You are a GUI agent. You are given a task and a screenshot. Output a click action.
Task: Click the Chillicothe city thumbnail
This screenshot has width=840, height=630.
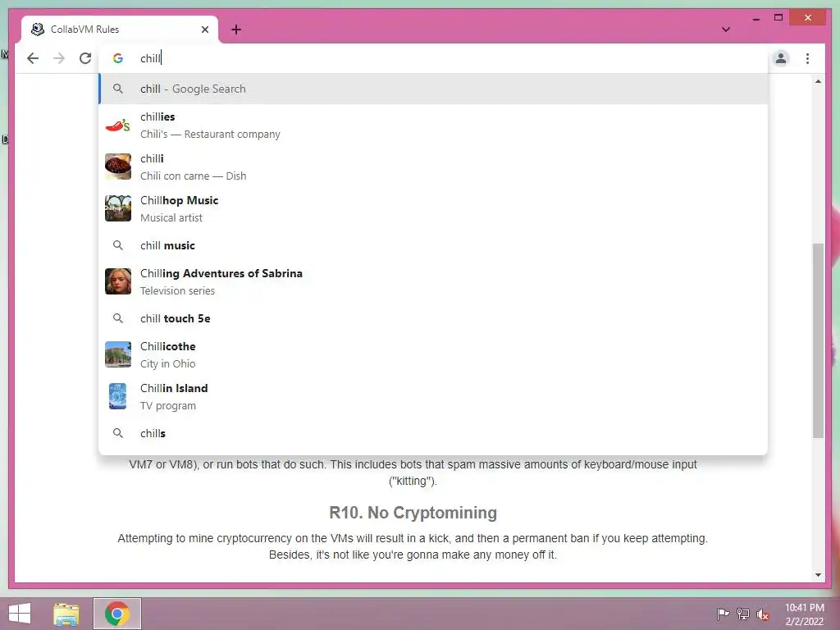118,354
